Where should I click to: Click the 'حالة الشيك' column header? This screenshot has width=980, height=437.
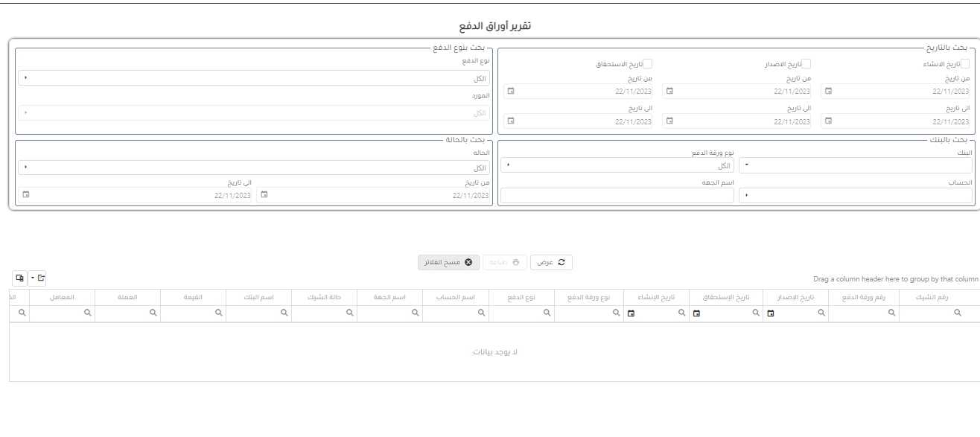click(x=324, y=298)
